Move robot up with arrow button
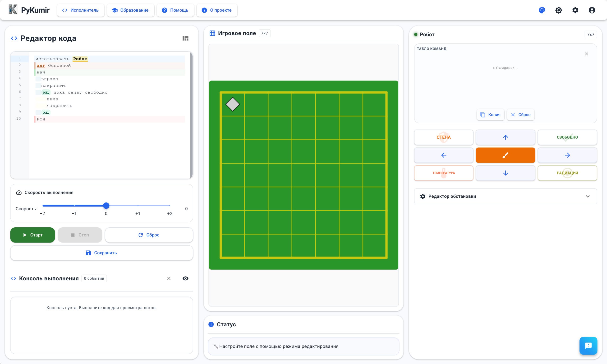This screenshot has width=607, height=364. click(x=505, y=137)
